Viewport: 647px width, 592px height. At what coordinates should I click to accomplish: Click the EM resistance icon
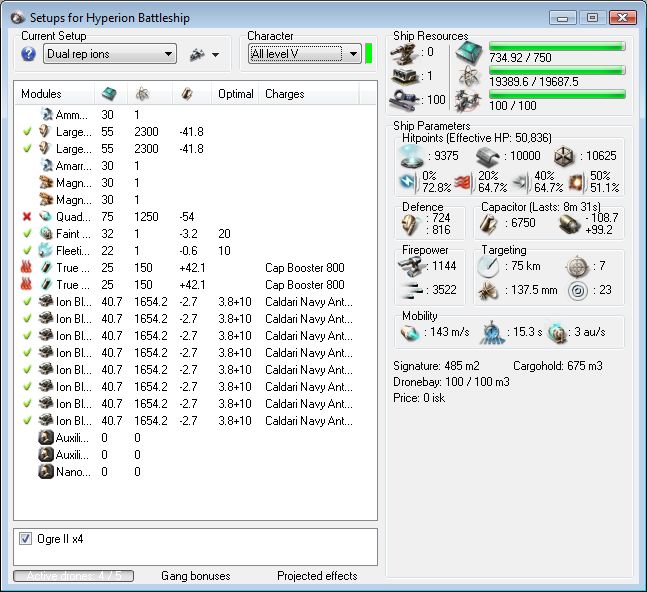click(408, 182)
